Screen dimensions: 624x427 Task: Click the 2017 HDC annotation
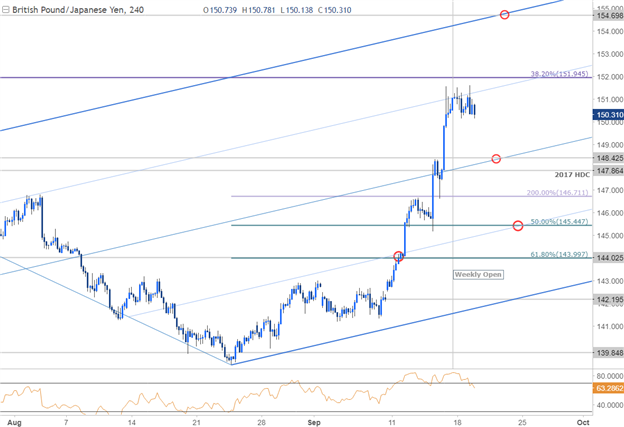click(572, 175)
